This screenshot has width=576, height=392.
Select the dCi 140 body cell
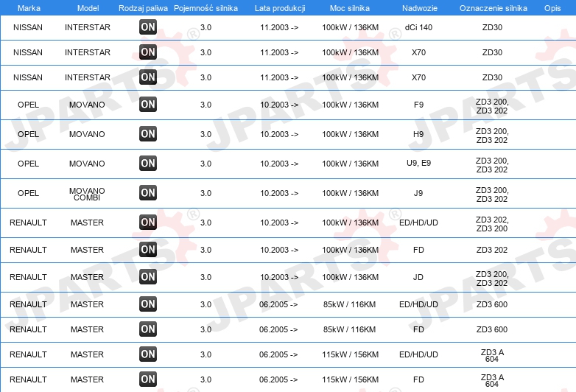[418, 27]
